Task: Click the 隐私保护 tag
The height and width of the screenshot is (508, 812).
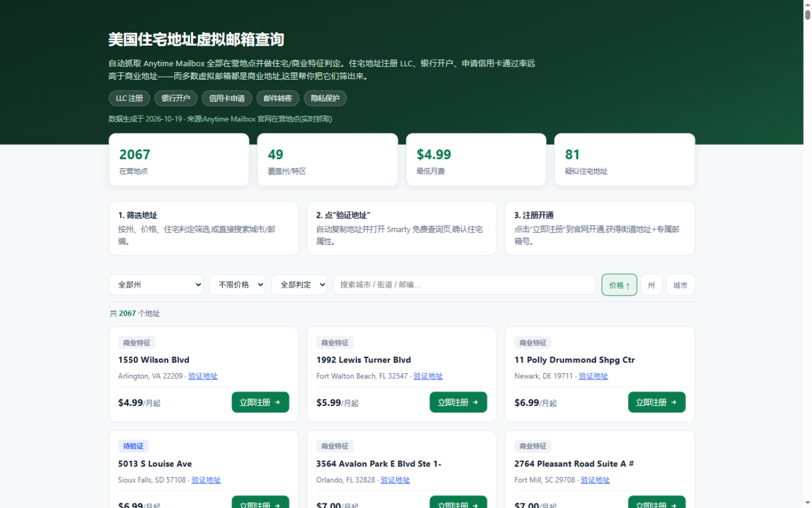Action: tap(325, 98)
